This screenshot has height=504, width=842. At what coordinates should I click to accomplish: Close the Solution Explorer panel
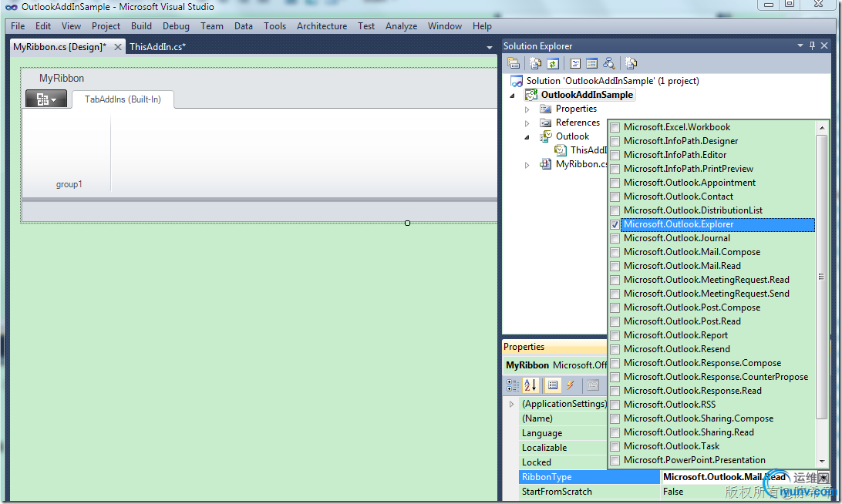[824, 45]
